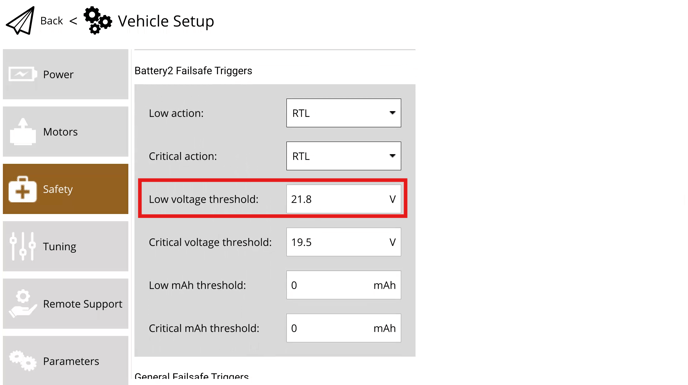
Task: Open the Low action dropdown
Action: tap(344, 113)
